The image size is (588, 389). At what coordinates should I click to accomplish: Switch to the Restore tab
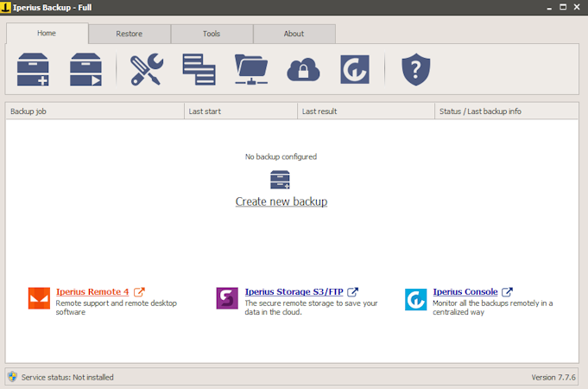point(130,34)
